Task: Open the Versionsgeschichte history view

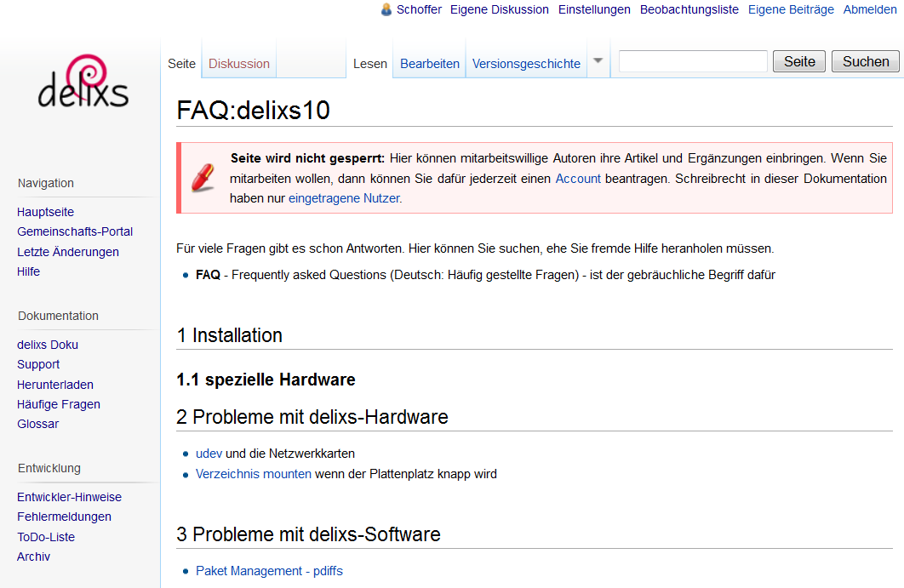Action: point(525,63)
